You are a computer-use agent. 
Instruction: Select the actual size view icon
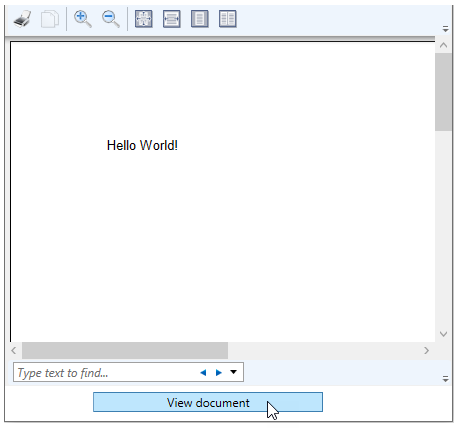pos(144,19)
